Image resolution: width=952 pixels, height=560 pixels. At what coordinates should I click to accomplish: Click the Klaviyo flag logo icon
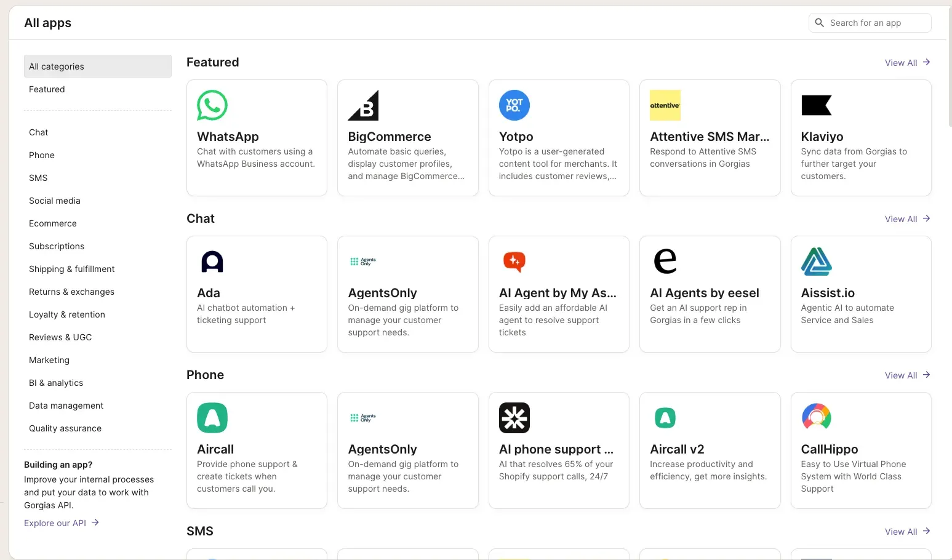(817, 105)
